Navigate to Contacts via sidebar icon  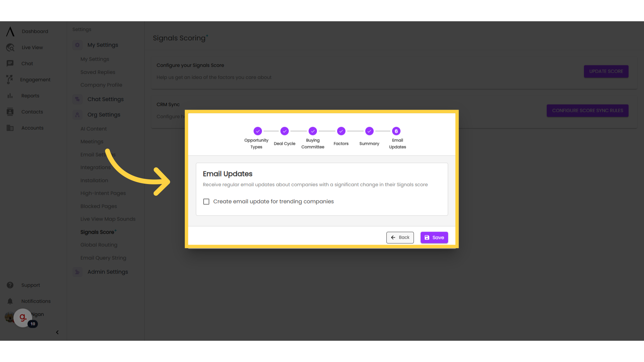[x=10, y=111]
